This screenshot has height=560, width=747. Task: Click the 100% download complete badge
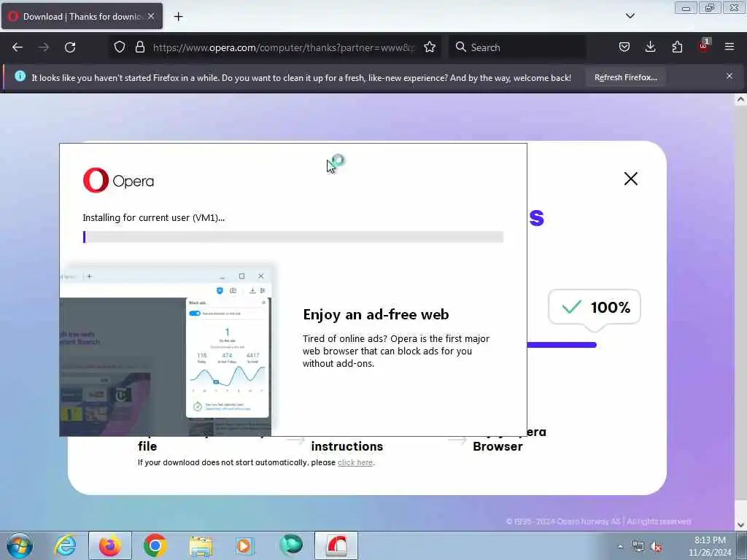point(595,307)
